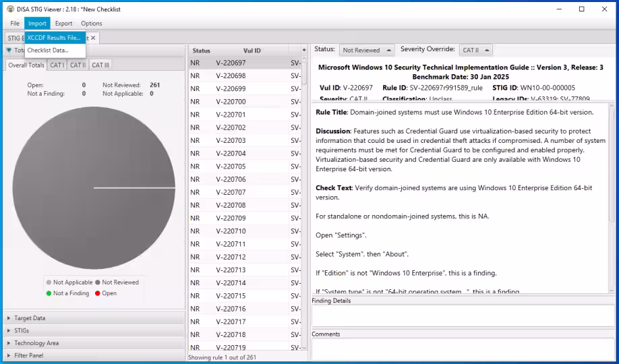Choose Checklist Data import option

(x=48, y=51)
